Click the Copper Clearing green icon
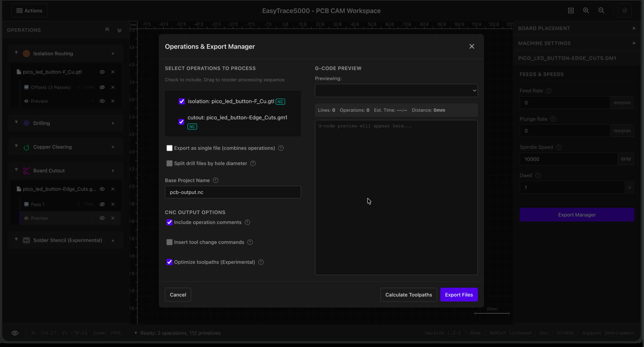This screenshot has height=347, width=644. (26, 147)
